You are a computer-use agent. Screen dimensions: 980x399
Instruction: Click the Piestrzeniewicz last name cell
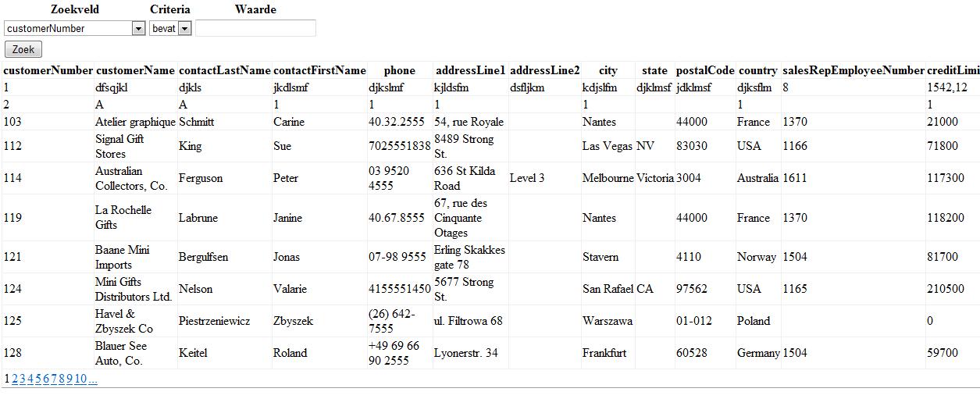(223, 321)
